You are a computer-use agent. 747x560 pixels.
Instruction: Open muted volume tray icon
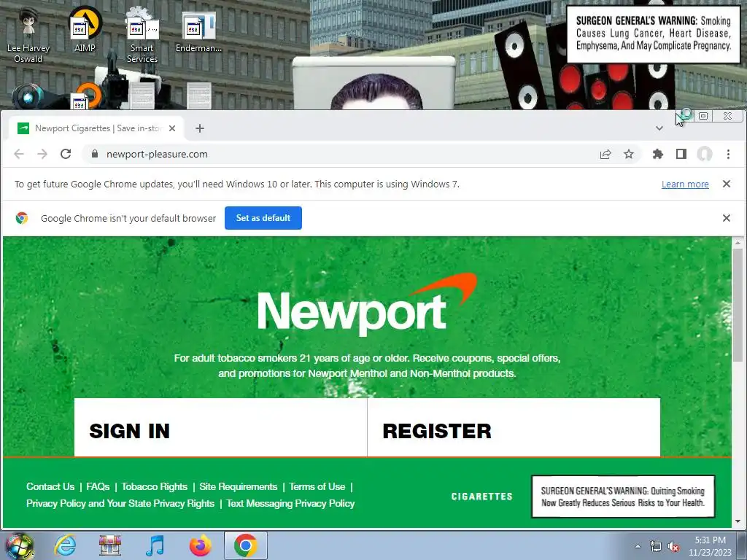[673, 547]
